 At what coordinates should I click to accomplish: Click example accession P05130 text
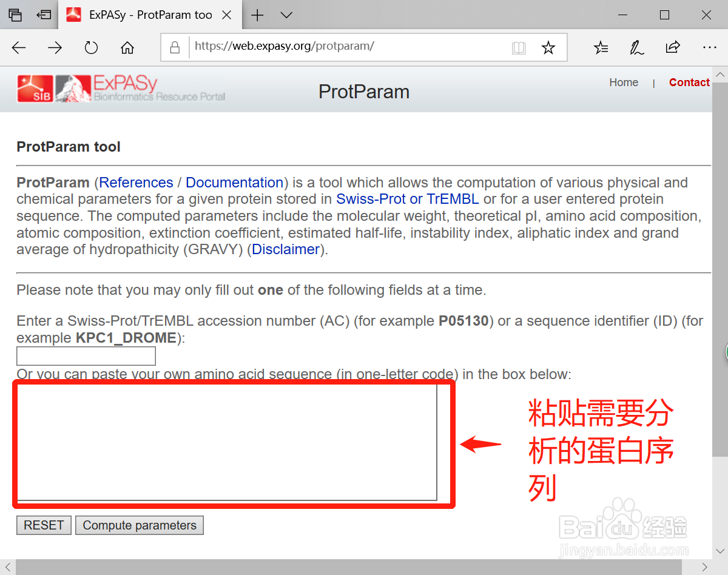point(463,321)
